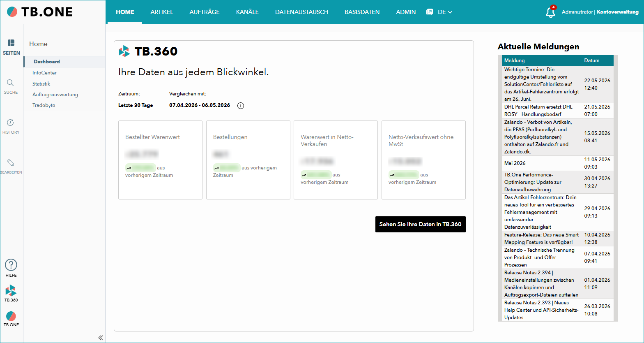This screenshot has height=343, width=644.
Task: Open Statistik in Home navigation
Action: 41,83
